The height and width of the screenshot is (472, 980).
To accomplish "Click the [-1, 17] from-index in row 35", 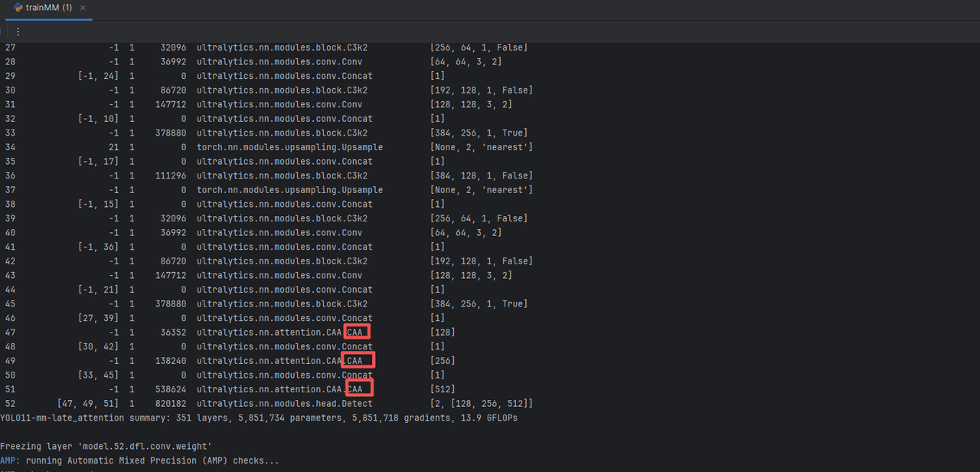I will click(98, 162).
